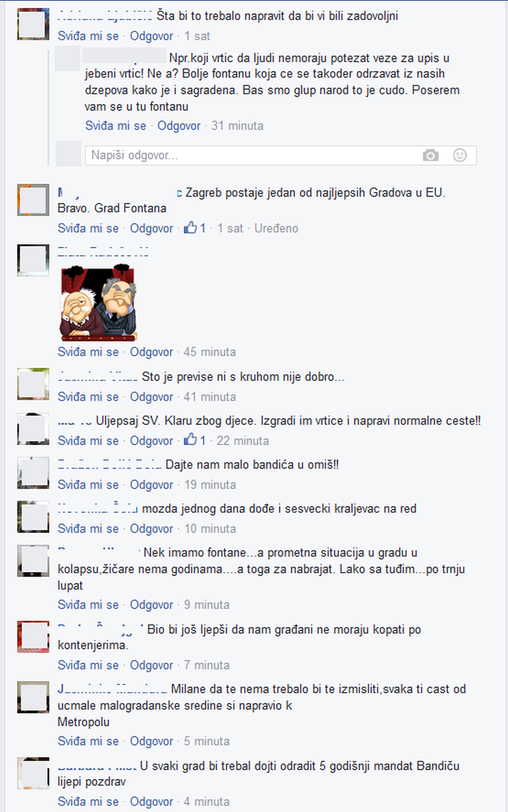Viewport: 508px width, 812px height.
Task: Open the Uređeno edit history link
Action: click(276, 228)
